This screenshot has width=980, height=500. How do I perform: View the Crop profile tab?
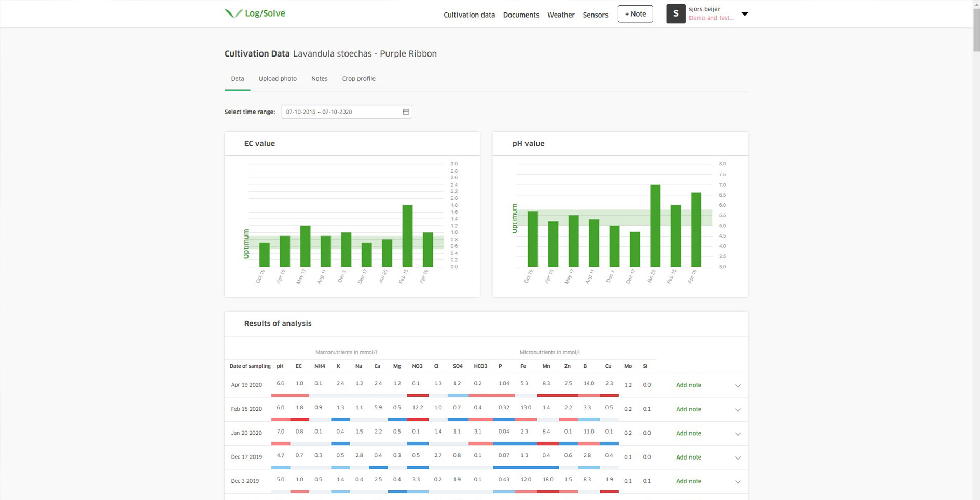tap(358, 78)
